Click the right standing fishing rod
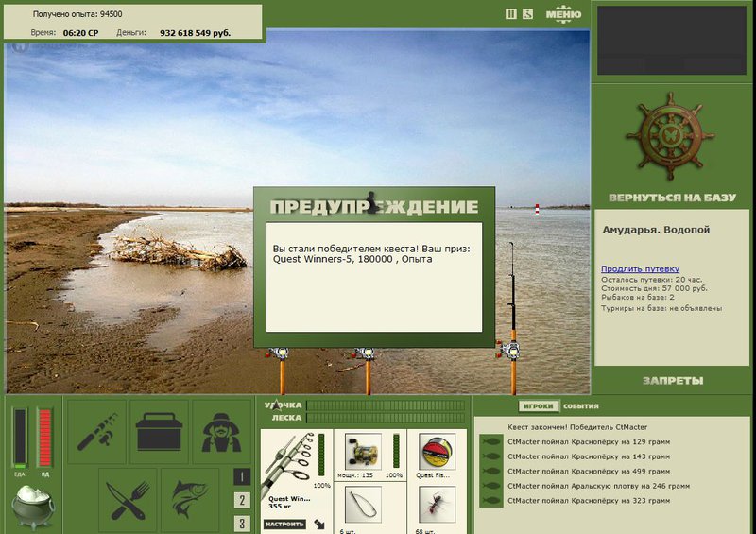The width and height of the screenshot is (756, 534). click(512, 319)
